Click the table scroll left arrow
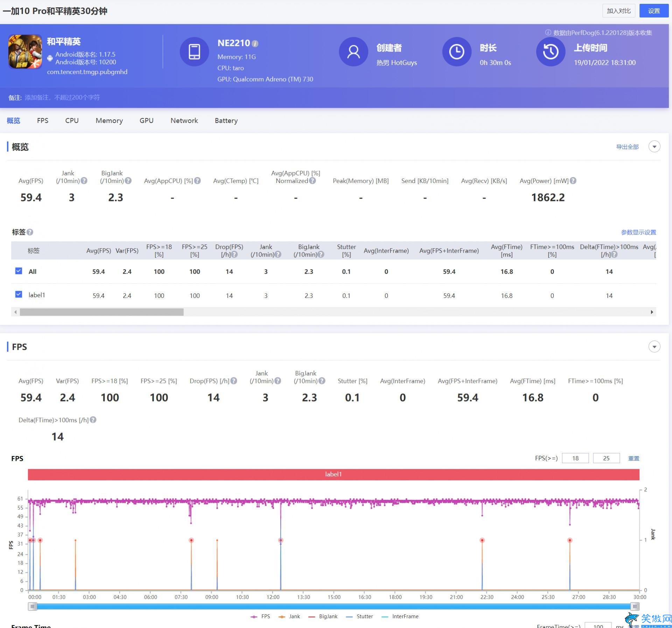The image size is (672, 628). [x=15, y=312]
